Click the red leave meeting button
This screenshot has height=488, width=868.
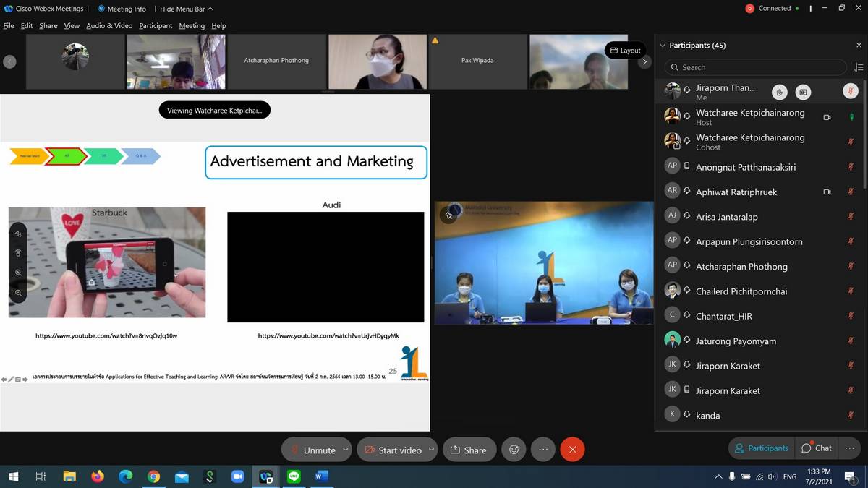572,450
